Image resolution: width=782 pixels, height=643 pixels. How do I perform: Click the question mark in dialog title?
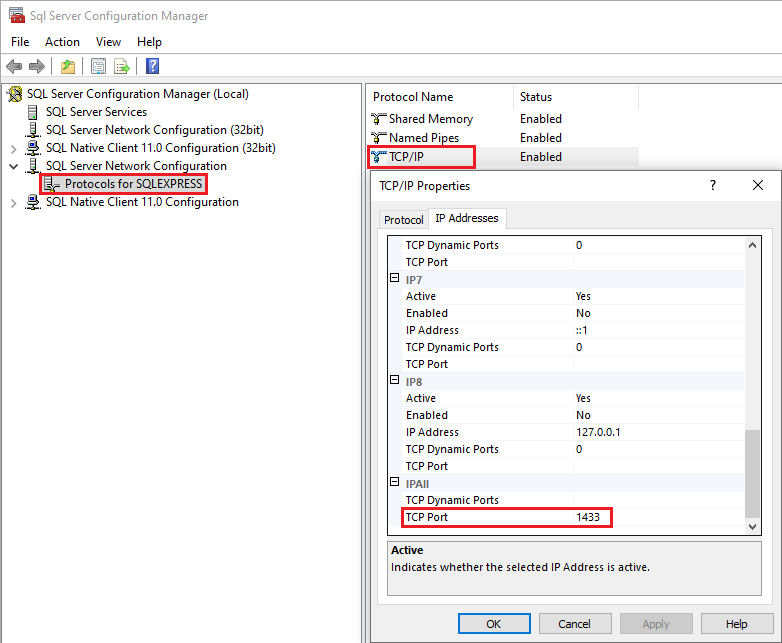[x=713, y=185]
